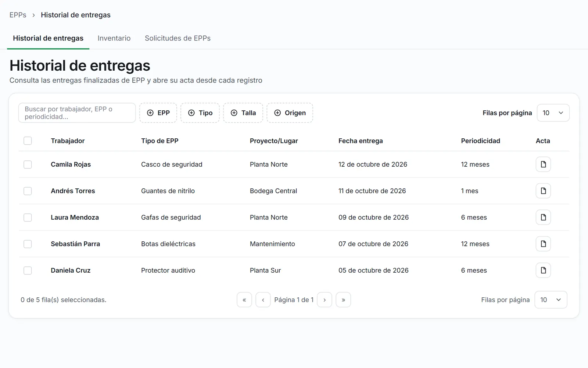Viewport: 588px width, 368px height.
Task: Click the Mantenimiento cell
Action: [x=272, y=244]
